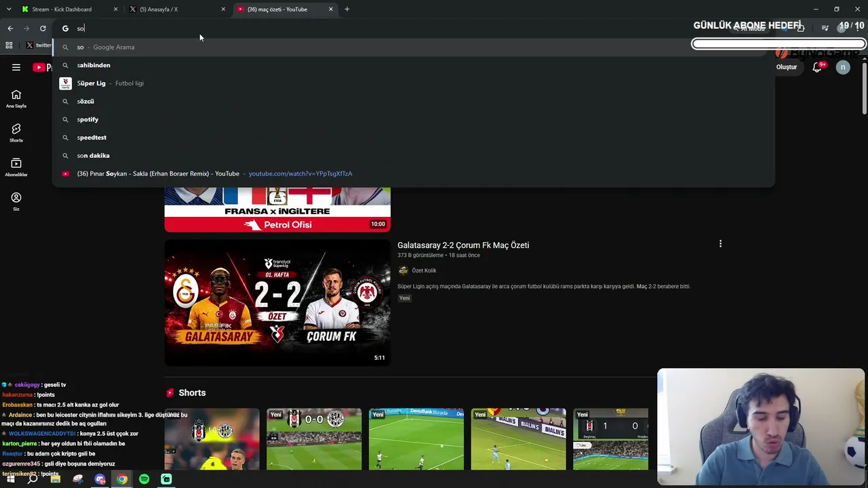Image resolution: width=868 pixels, height=488 pixels.
Task: Open the YouTube guide hamburger menu
Action: pos(16,67)
